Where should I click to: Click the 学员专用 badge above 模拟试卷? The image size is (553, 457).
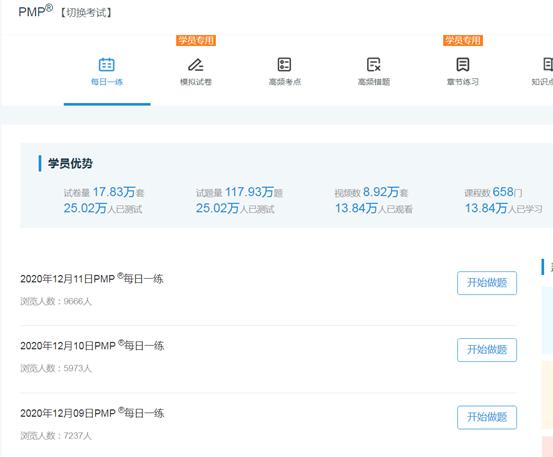196,40
